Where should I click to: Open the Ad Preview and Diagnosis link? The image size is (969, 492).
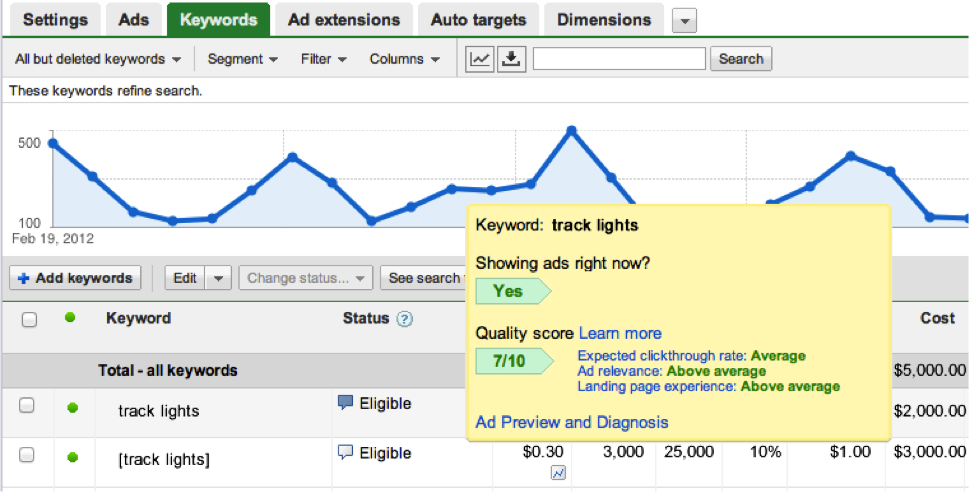pos(572,422)
